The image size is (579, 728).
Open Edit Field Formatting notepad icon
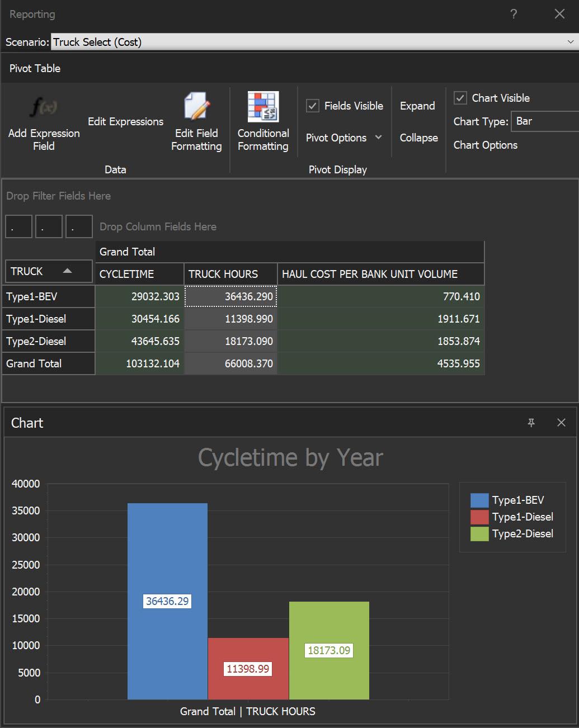coord(196,106)
